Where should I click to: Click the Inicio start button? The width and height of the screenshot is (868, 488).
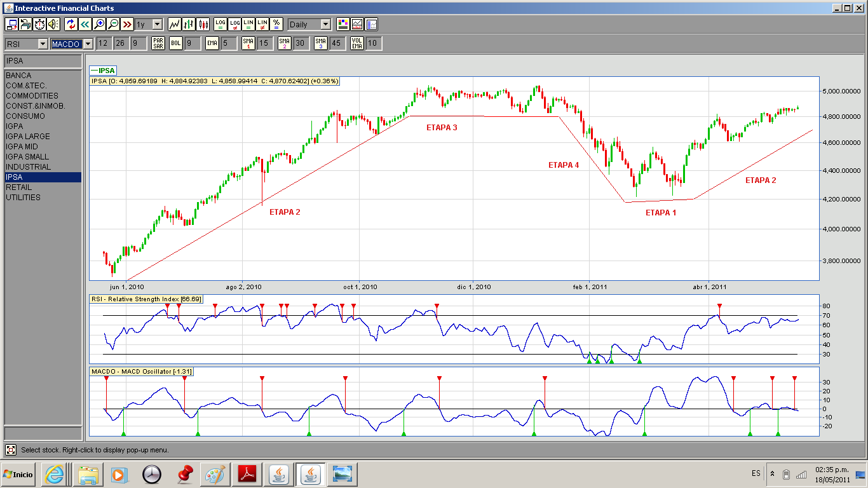[19, 474]
